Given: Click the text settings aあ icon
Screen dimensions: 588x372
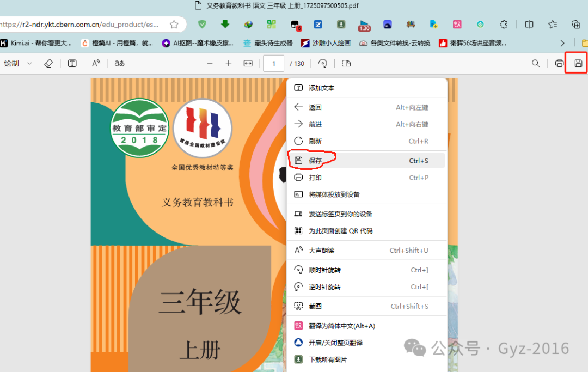Looking at the screenshot, I should pyautogui.click(x=119, y=63).
